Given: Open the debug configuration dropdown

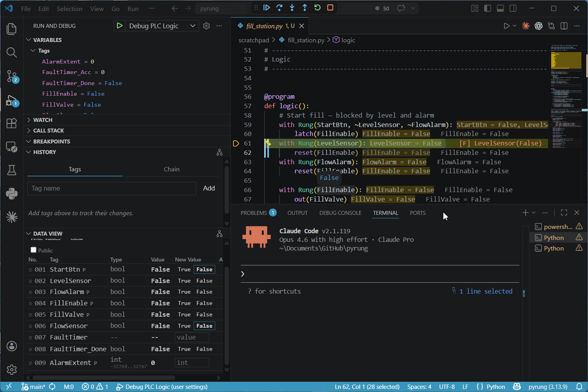Looking at the screenshot, I should click(x=192, y=26).
